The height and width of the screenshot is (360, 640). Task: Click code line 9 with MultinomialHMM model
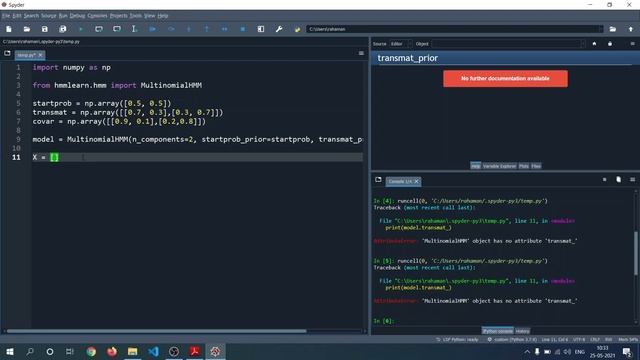coord(198,140)
